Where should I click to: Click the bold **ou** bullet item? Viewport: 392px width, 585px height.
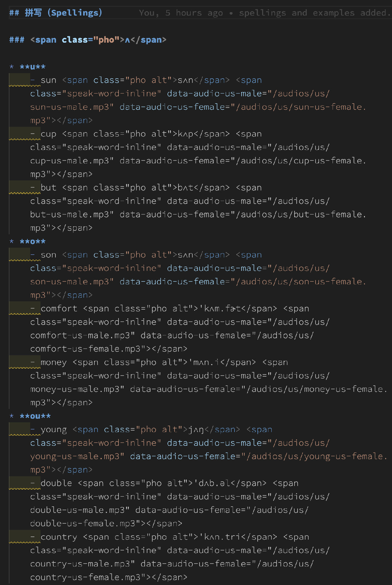tap(35, 416)
